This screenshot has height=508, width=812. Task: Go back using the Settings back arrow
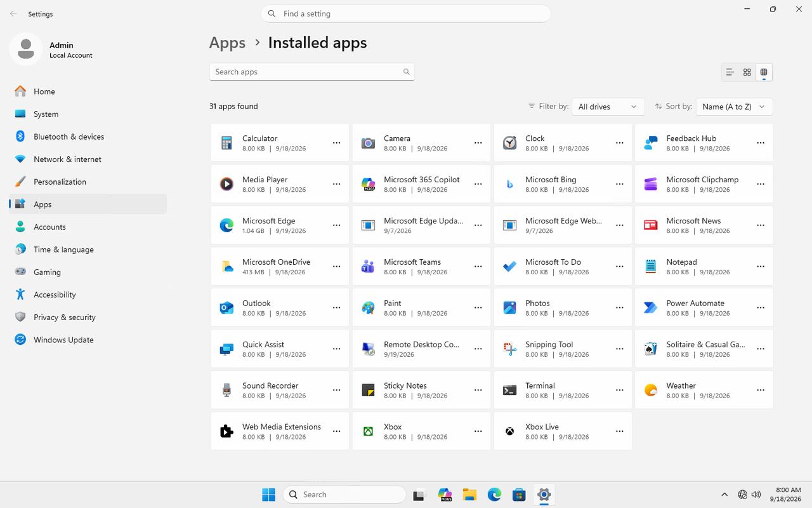pos(13,13)
